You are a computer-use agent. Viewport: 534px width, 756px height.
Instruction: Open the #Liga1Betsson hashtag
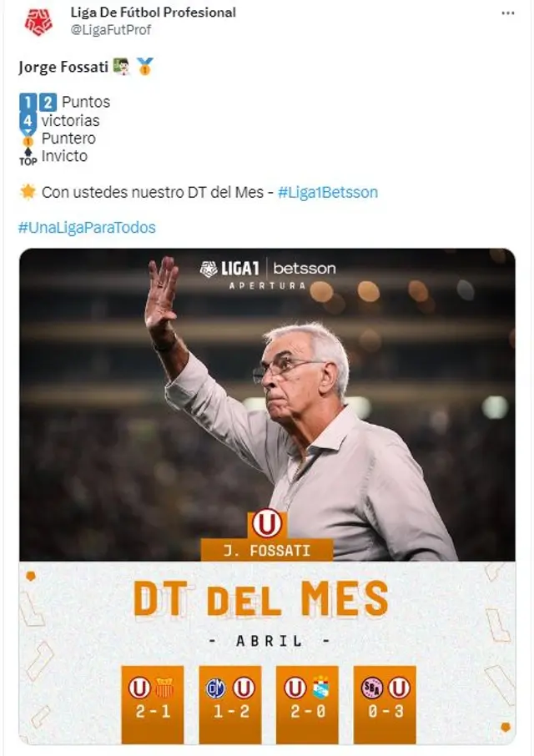click(328, 193)
